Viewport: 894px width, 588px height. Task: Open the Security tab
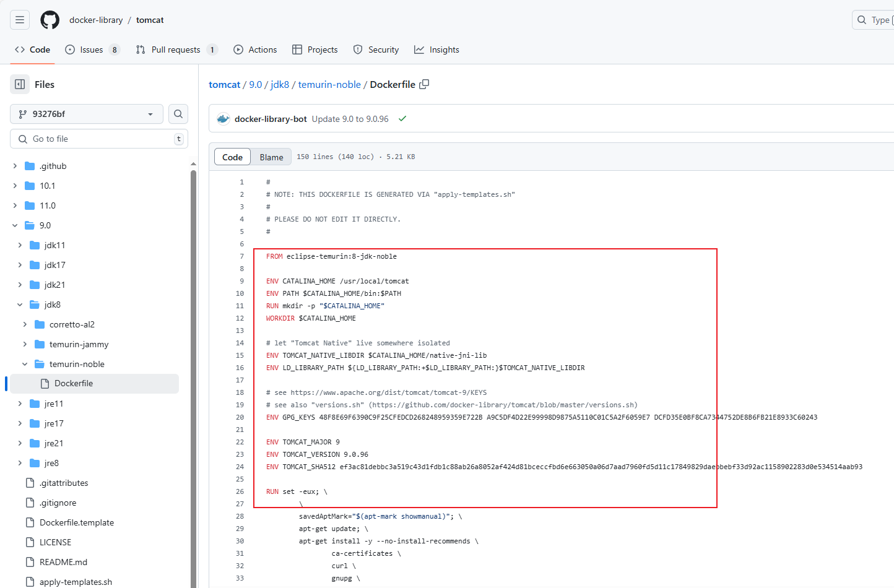(x=376, y=50)
